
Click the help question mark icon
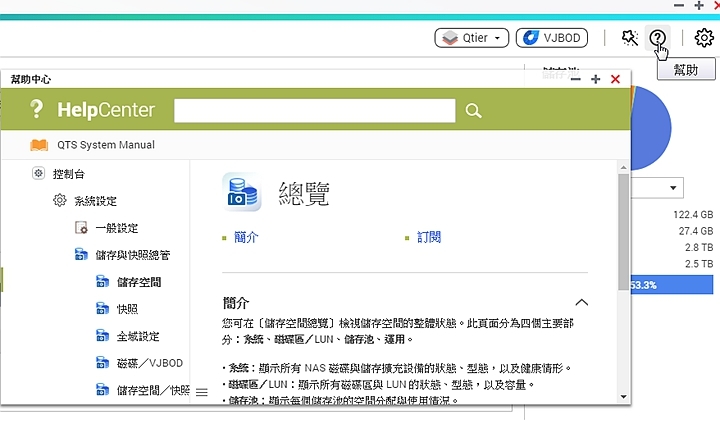pyautogui.click(x=658, y=38)
